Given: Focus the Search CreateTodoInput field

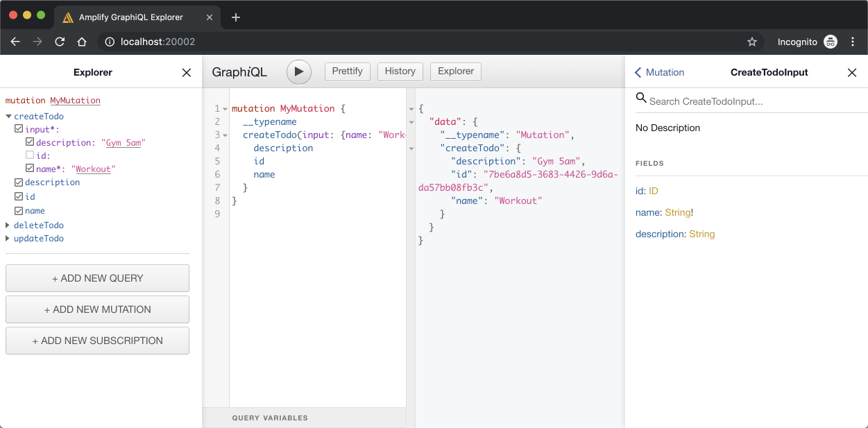Looking at the screenshot, I should click(x=753, y=101).
